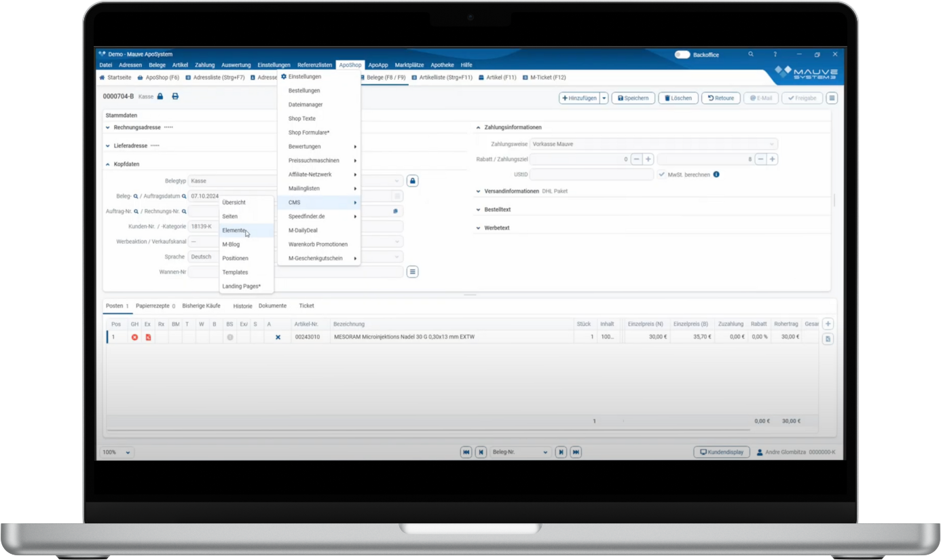Click the lock icon next to Belegtyp field

pos(412,181)
